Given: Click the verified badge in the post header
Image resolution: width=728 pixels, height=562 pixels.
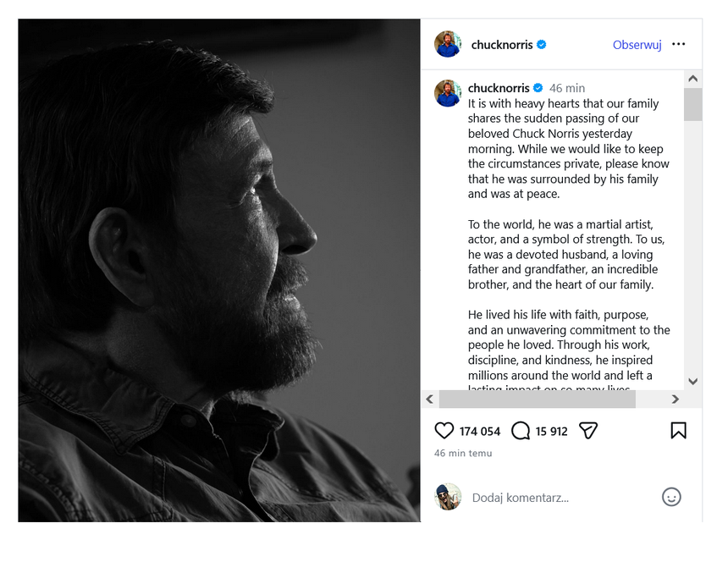Looking at the screenshot, I should pyautogui.click(x=542, y=45).
